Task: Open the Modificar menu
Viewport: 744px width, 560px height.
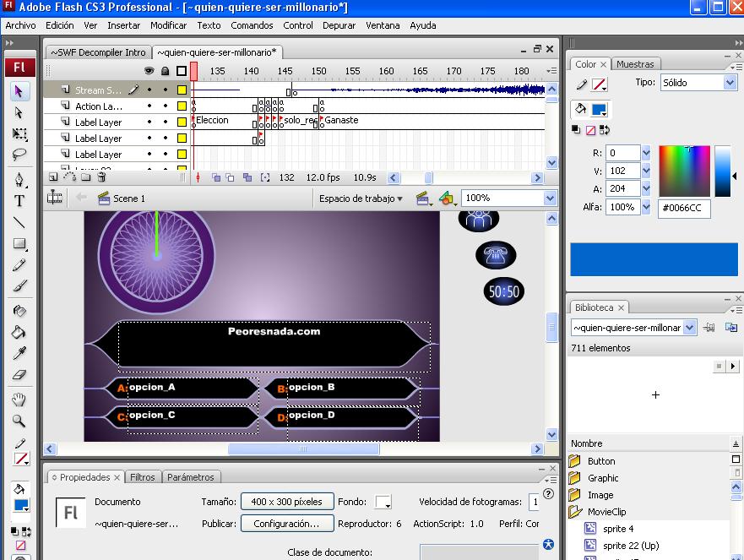Action: (x=168, y=25)
